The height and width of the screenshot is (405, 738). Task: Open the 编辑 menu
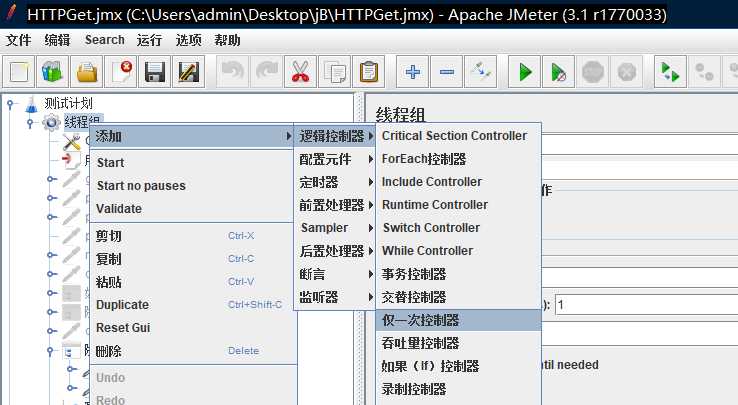click(x=57, y=40)
